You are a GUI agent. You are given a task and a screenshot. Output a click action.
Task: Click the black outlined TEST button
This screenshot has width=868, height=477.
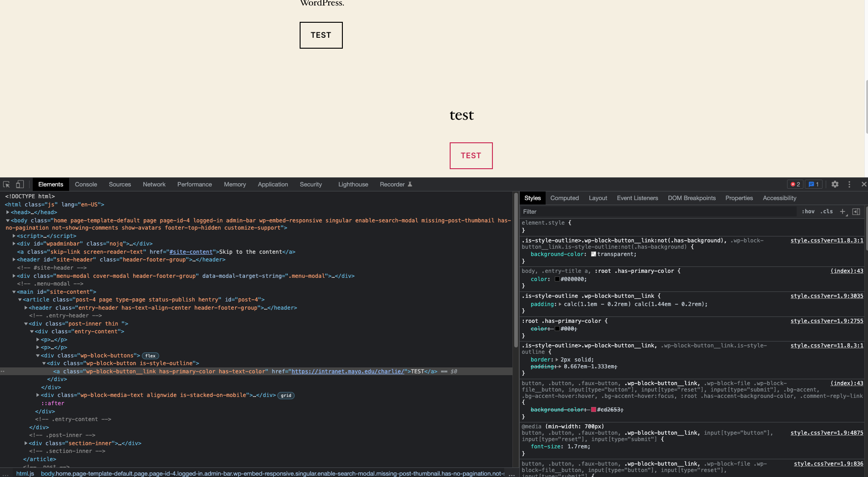tap(321, 35)
